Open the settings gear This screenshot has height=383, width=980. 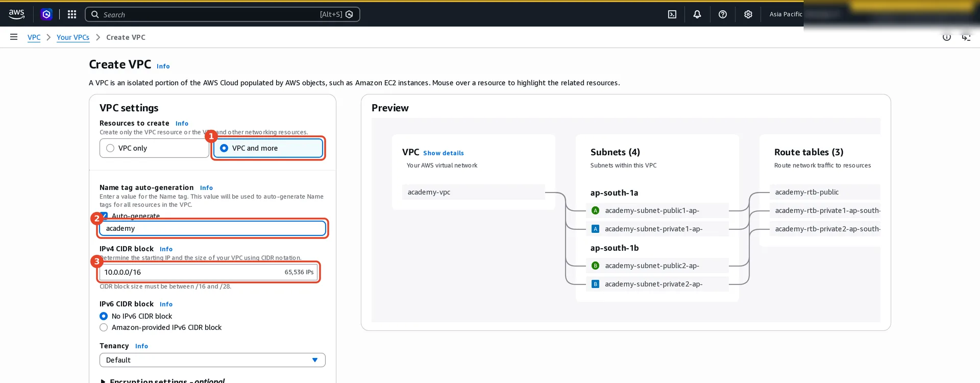pyautogui.click(x=748, y=14)
